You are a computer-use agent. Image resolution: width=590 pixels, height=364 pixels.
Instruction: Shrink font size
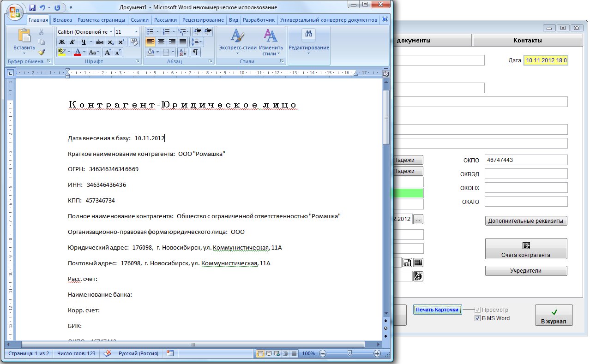coord(118,52)
